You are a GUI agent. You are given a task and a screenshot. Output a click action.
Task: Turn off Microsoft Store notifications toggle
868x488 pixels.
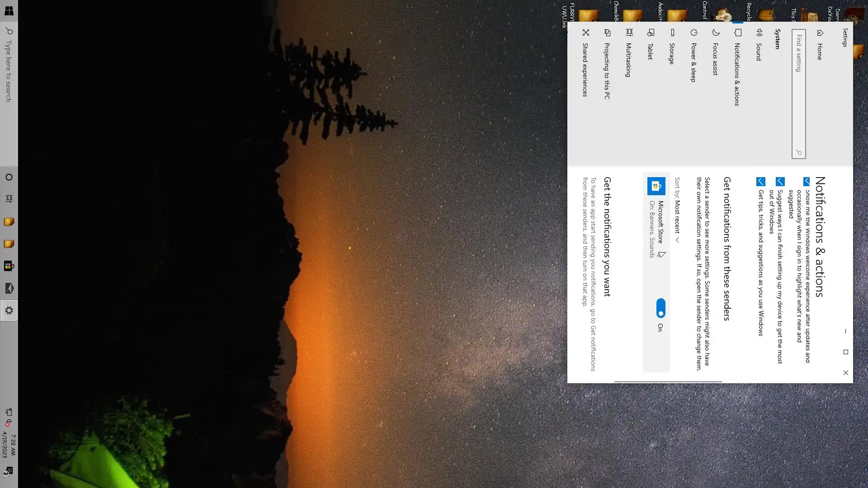(x=660, y=308)
